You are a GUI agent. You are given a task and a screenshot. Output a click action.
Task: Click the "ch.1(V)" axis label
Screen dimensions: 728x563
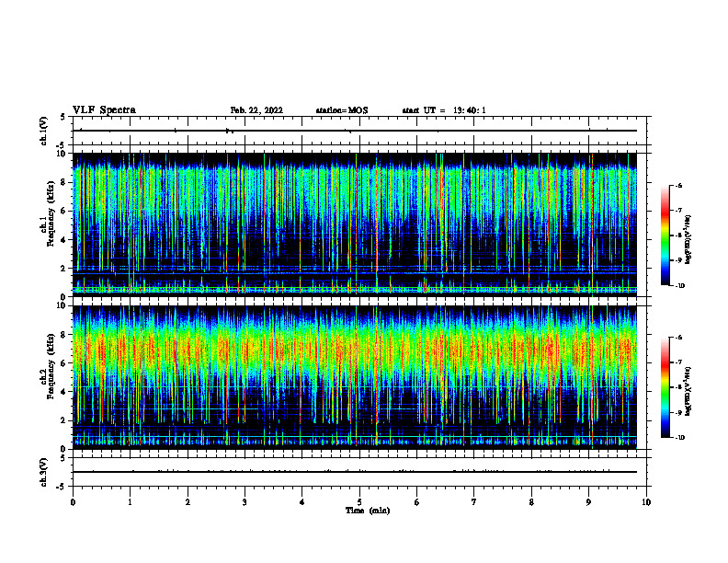click(43, 131)
